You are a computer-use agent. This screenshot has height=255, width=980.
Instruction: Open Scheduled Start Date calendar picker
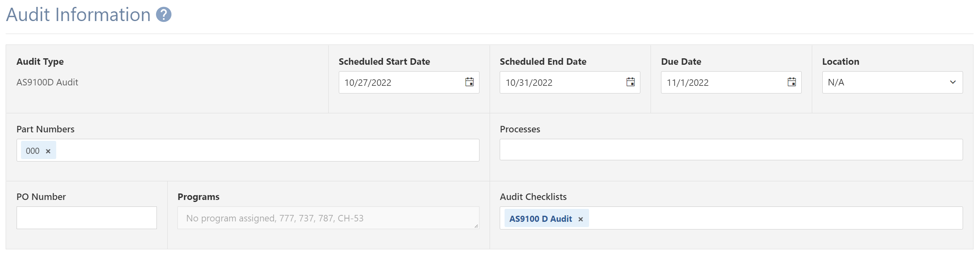(x=469, y=82)
